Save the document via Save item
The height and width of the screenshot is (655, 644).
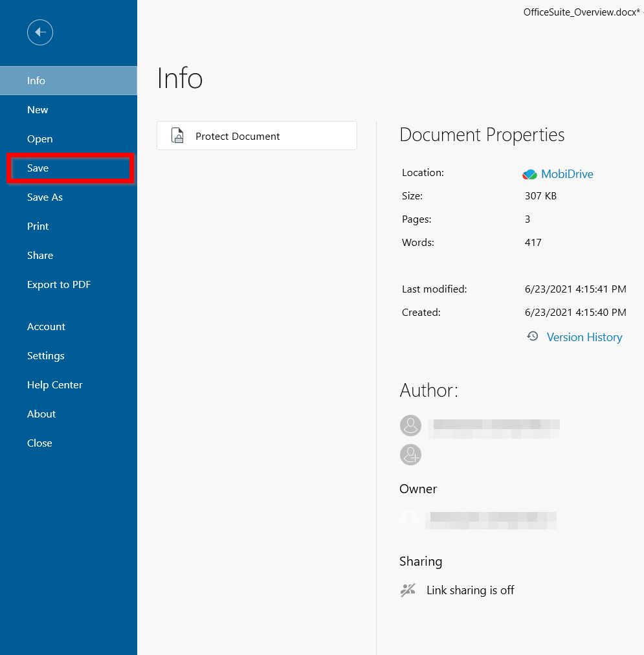(38, 168)
